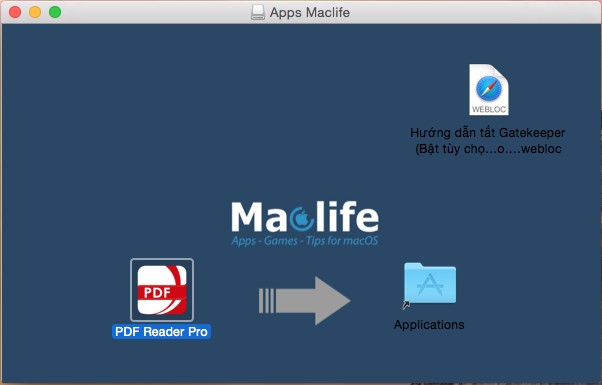The height and width of the screenshot is (385, 602).
Task: Minimize the window with the yellow button
Action: click(x=35, y=12)
